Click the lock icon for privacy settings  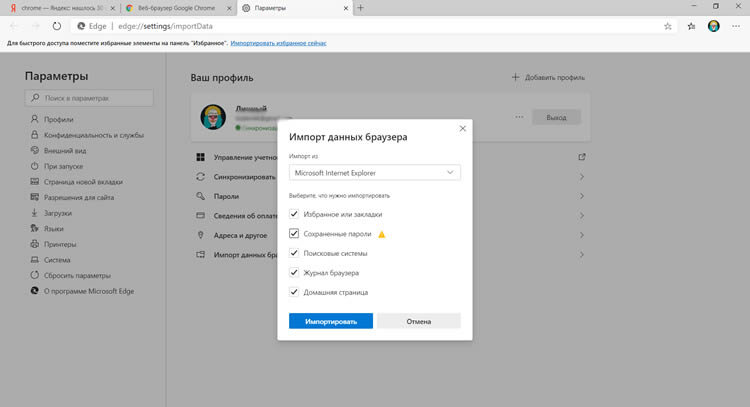[34, 135]
